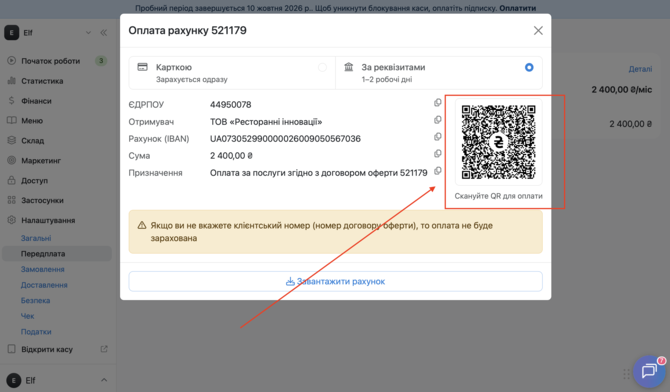Viewport: 670px width, 392px height.
Task: Click the ЄДРПОУ value 44950078
Action: pos(230,105)
